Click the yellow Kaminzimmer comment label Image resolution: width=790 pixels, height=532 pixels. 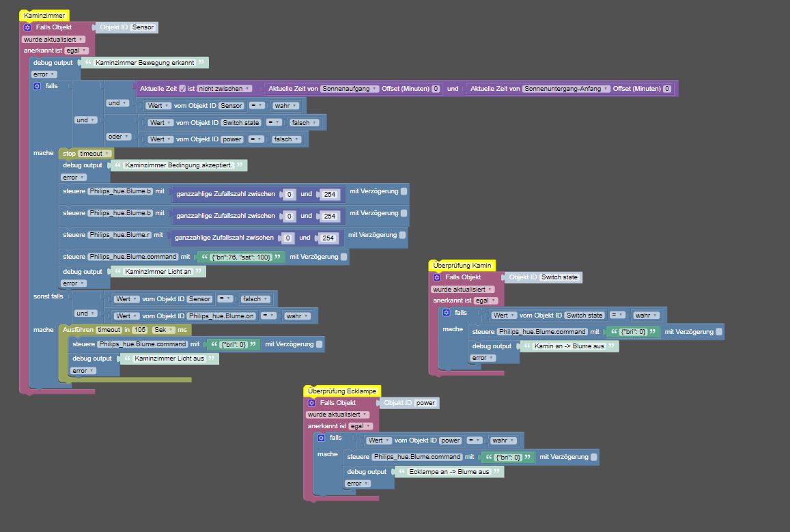click(44, 16)
